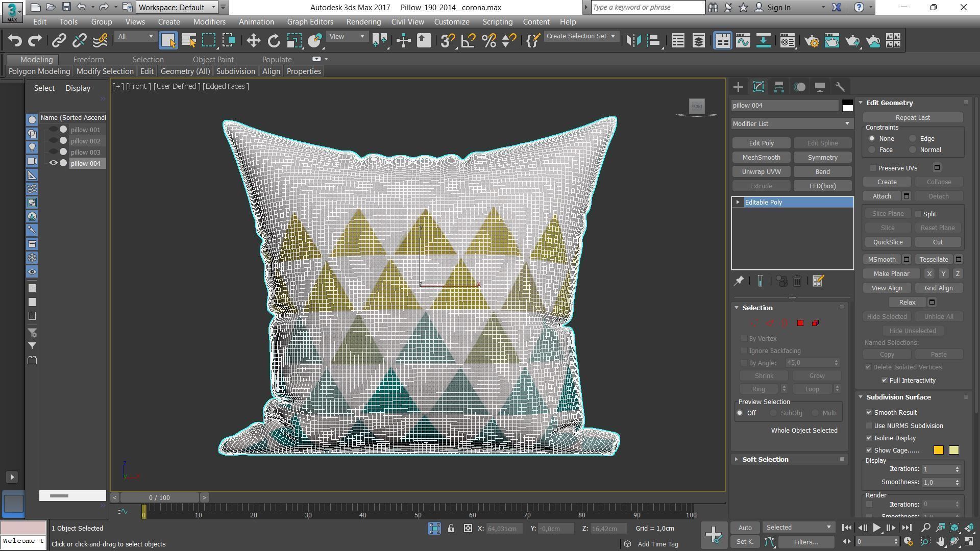
Task: Choose the Select Object tool
Action: pyautogui.click(x=168, y=41)
